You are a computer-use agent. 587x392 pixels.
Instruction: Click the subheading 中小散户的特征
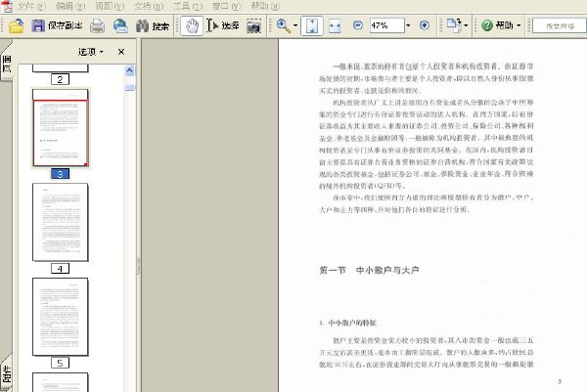coord(352,323)
